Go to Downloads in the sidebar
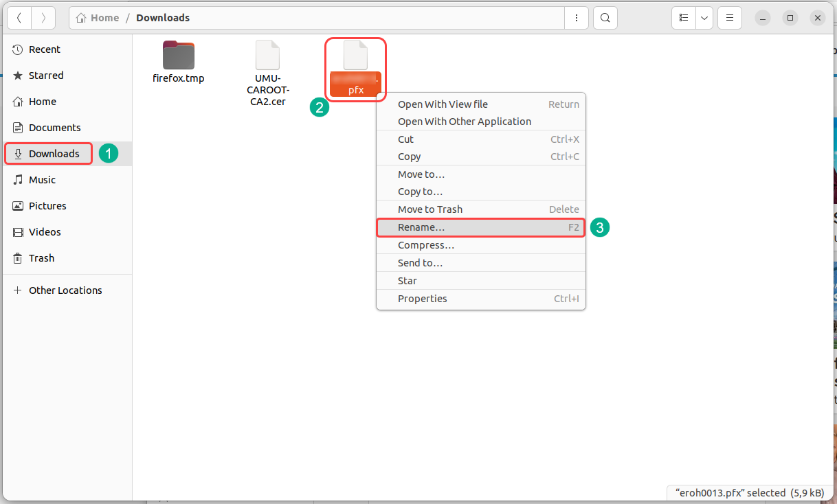Viewport: 837px width, 504px height. pos(54,154)
